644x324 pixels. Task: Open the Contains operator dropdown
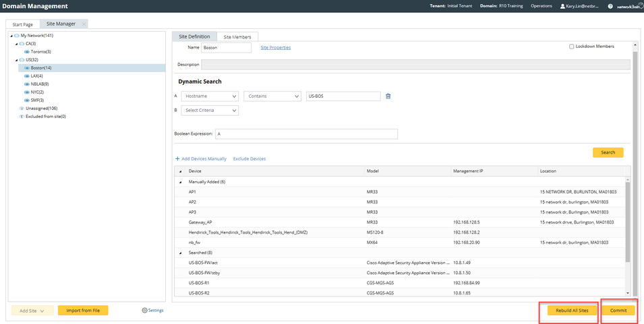point(272,96)
